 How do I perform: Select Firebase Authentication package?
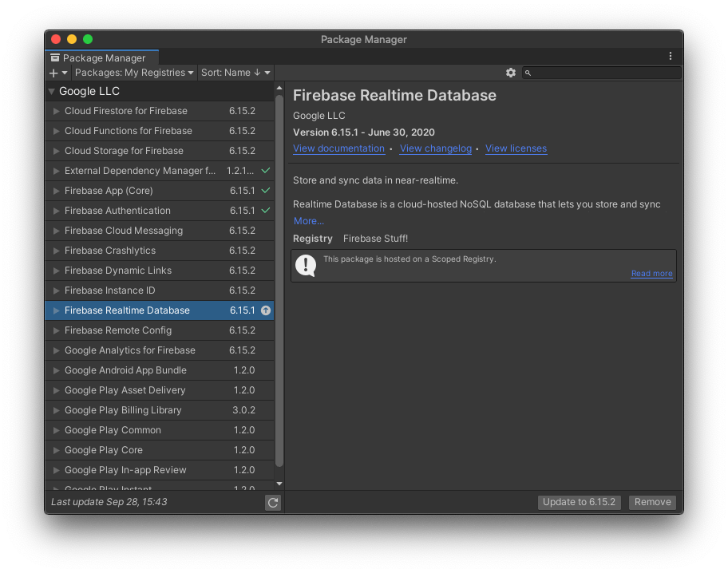tap(160, 211)
